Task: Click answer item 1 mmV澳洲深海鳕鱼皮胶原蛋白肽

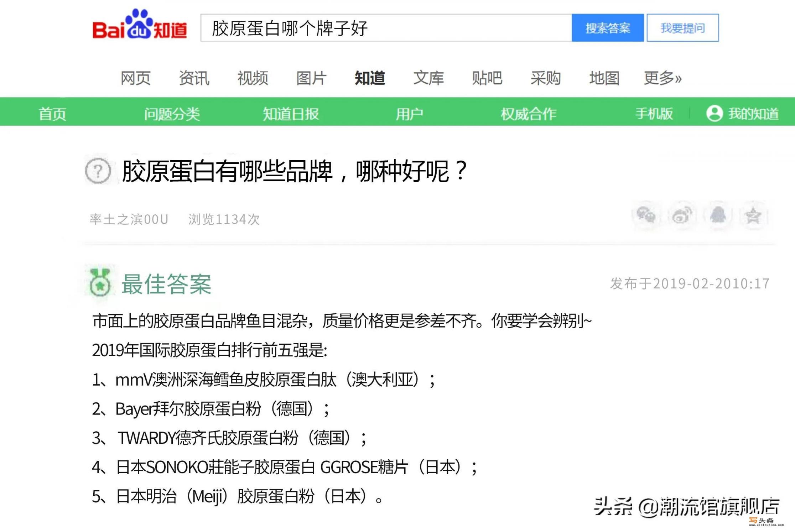Action: tap(264, 380)
